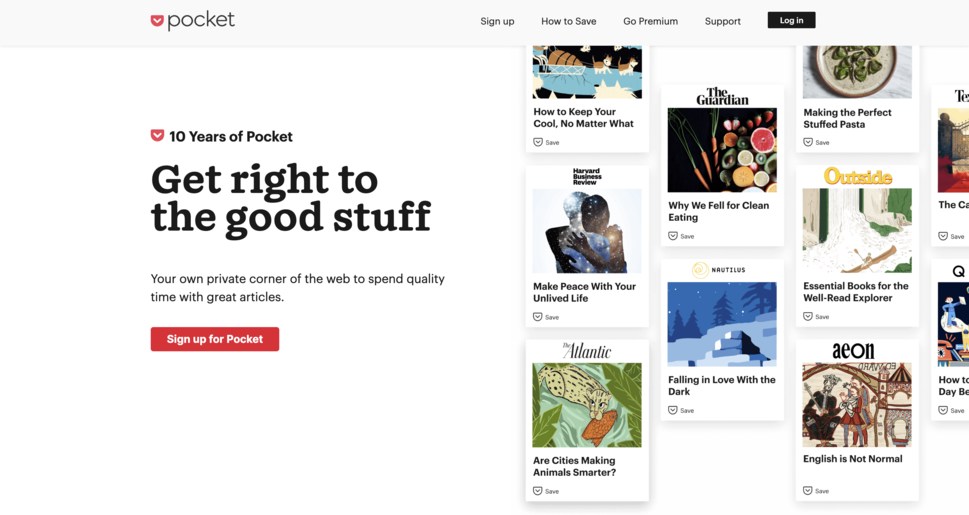Image resolution: width=969 pixels, height=515 pixels.
Task: Click the Log in button
Action: pyautogui.click(x=791, y=20)
